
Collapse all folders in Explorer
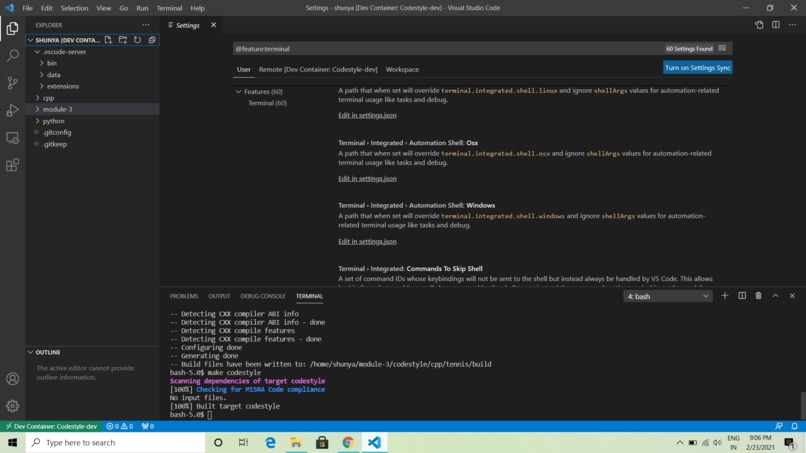pyautogui.click(x=152, y=40)
